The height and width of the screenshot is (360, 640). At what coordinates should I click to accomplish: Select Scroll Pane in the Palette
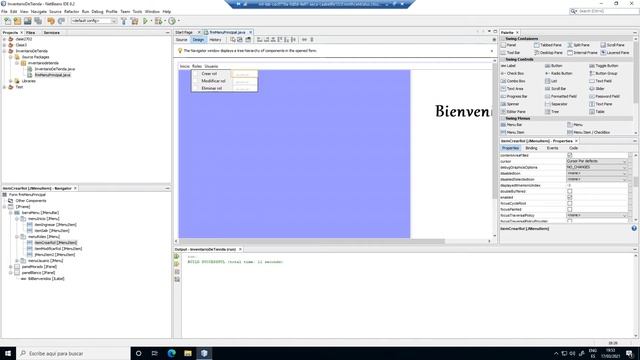612,45
